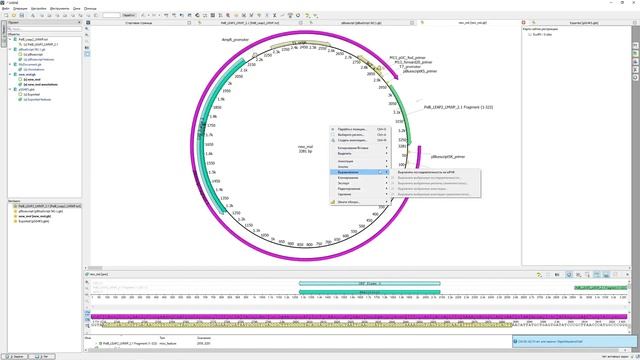
Task: Collapse the MyDocument.gb tree node
Action: (10, 64)
